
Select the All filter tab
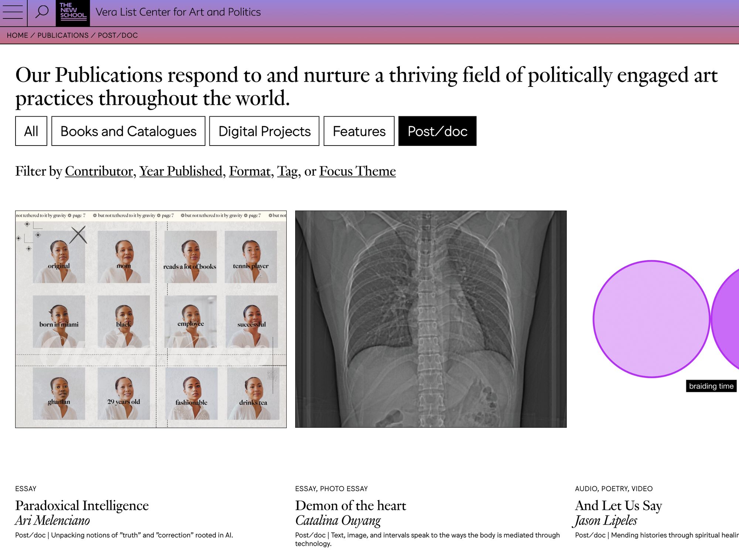(31, 131)
